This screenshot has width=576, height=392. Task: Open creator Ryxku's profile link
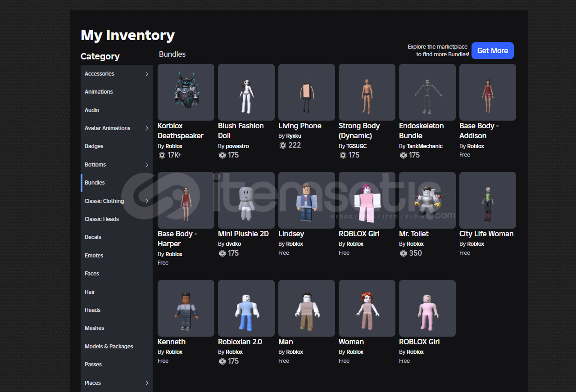(294, 136)
